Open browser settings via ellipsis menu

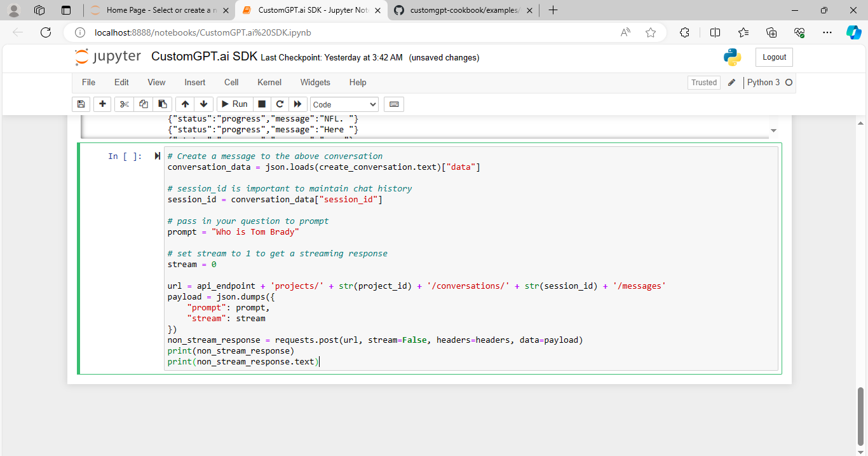[827, 32]
